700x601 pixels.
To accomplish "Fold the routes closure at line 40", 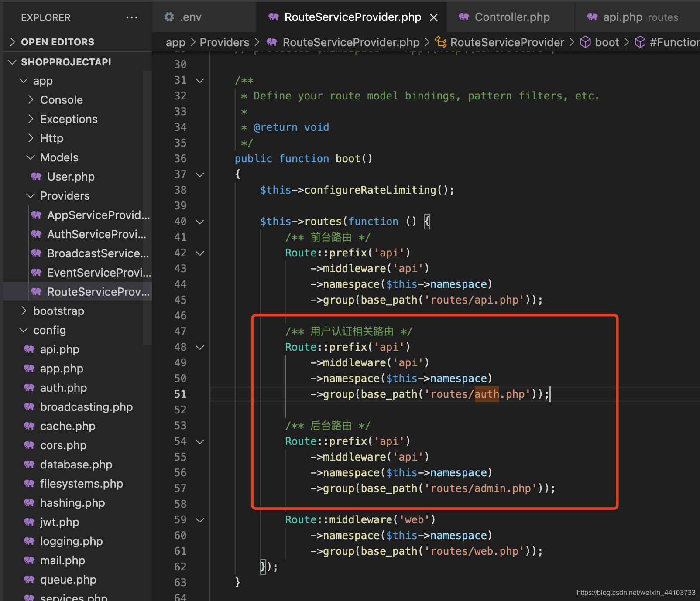I will coord(200,222).
